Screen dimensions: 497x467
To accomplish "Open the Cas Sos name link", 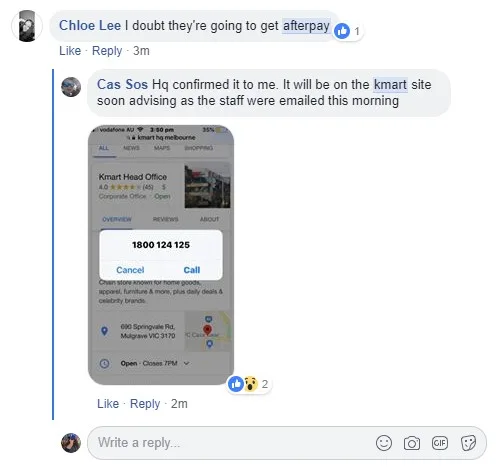I will click(x=122, y=85).
